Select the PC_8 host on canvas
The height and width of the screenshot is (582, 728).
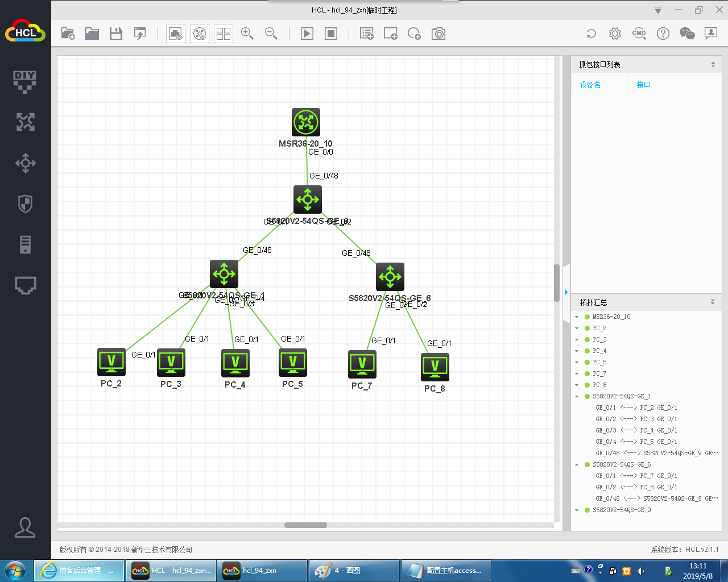point(435,367)
